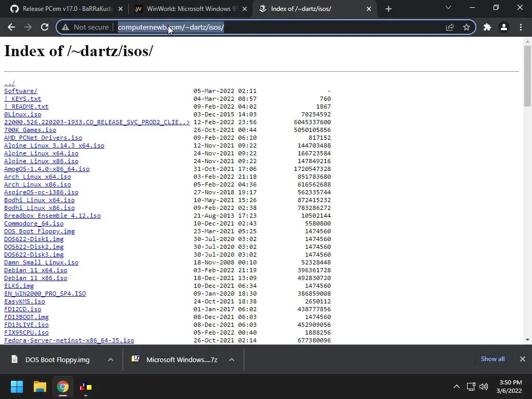Download Fedora-Server-netinst-x86_64-35.iso
This screenshot has height=399, width=532.
point(69,341)
